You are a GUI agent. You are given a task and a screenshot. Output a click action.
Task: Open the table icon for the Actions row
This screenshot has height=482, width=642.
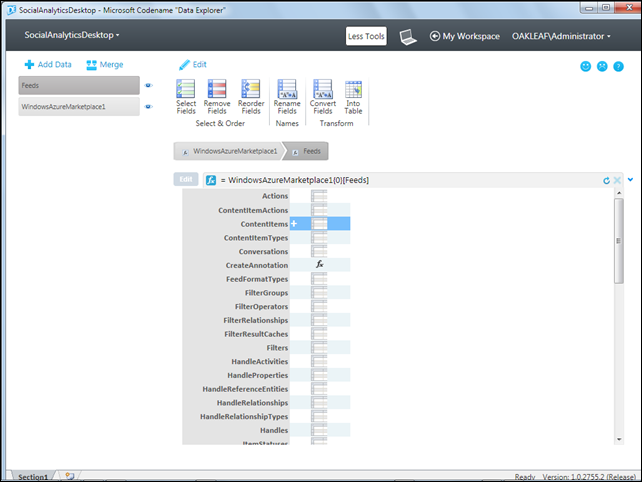click(x=319, y=196)
